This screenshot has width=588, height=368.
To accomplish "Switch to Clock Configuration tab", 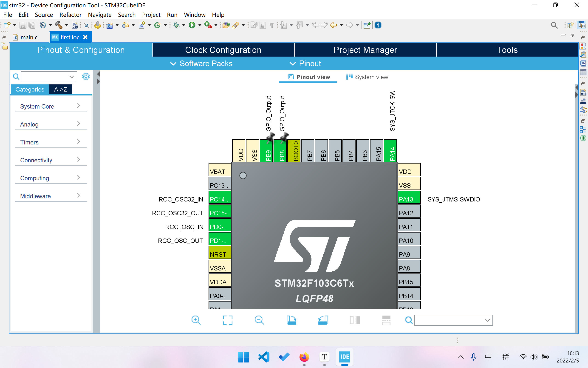I will (223, 50).
